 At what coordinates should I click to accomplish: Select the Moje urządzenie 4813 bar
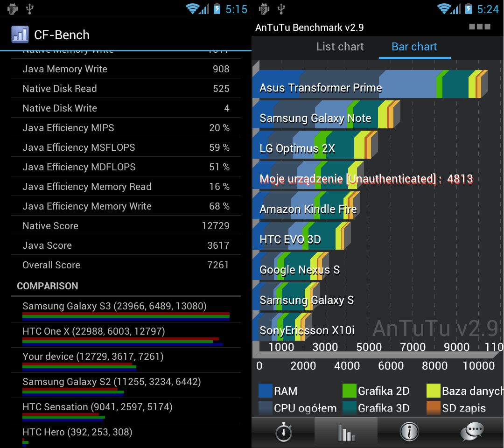pos(308,175)
